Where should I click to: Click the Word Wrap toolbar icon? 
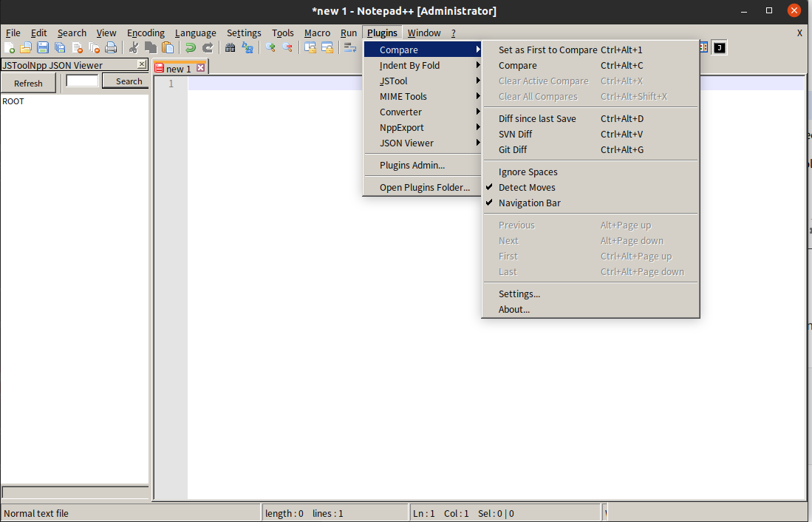pyautogui.click(x=350, y=48)
